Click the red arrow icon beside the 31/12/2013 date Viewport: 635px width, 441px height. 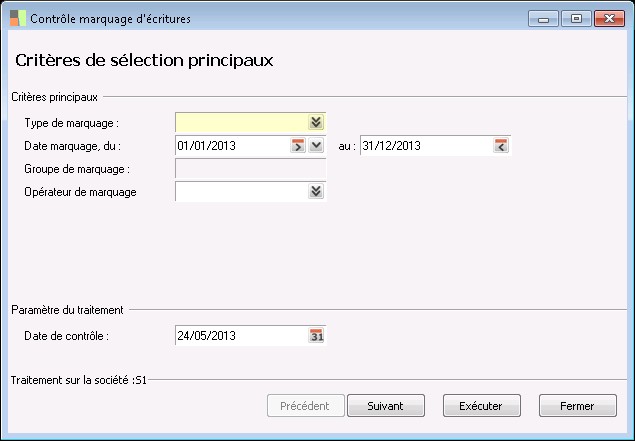click(x=501, y=146)
